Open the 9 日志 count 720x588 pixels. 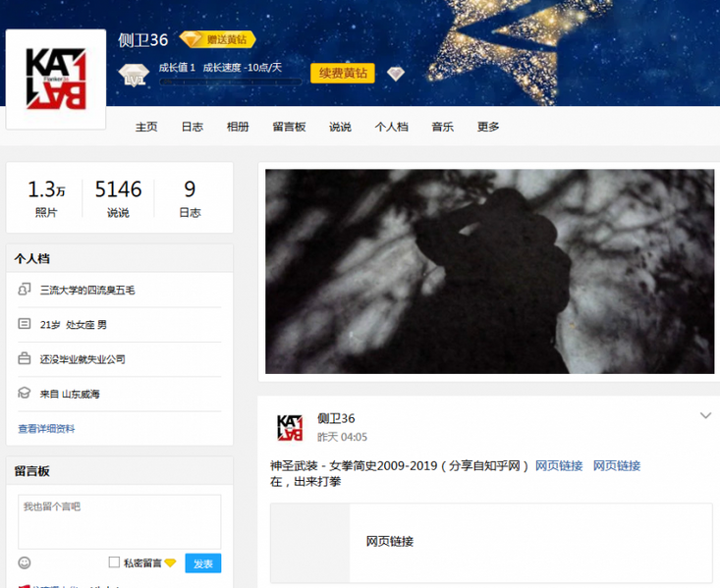point(190,198)
